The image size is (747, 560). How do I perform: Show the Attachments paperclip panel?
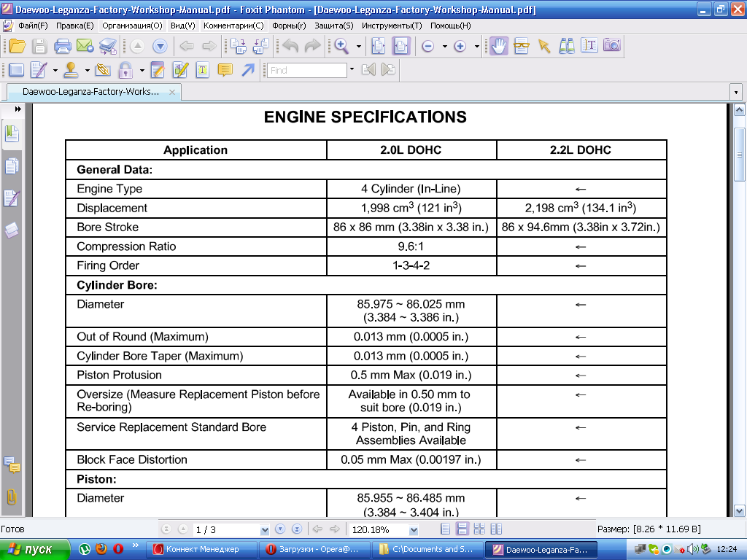point(12,497)
